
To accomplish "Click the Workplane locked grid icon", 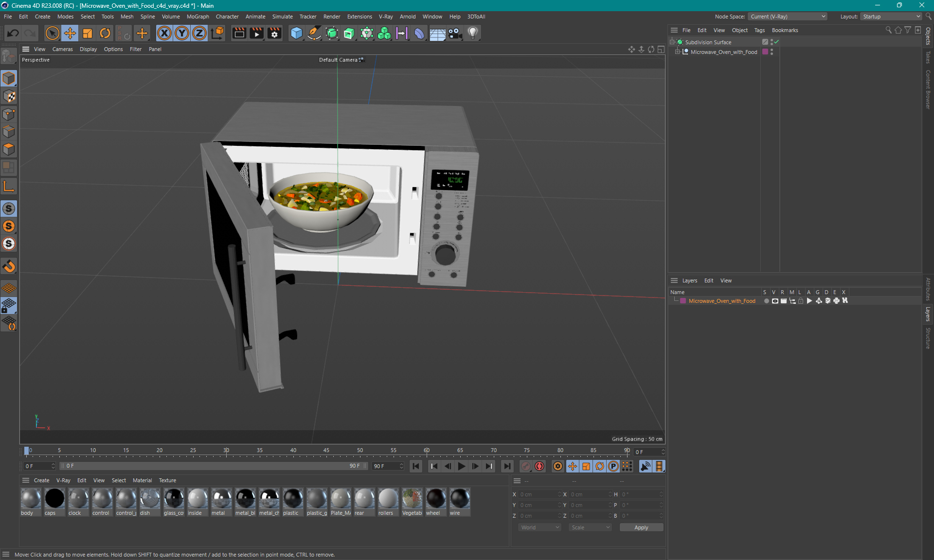I will coord(9,306).
